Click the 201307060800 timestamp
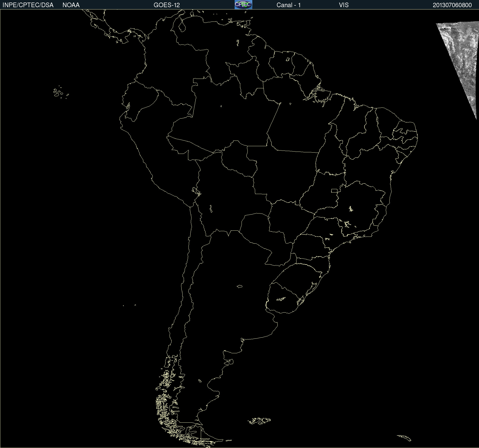The height and width of the screenshot is (448, 479). point(452,5)
